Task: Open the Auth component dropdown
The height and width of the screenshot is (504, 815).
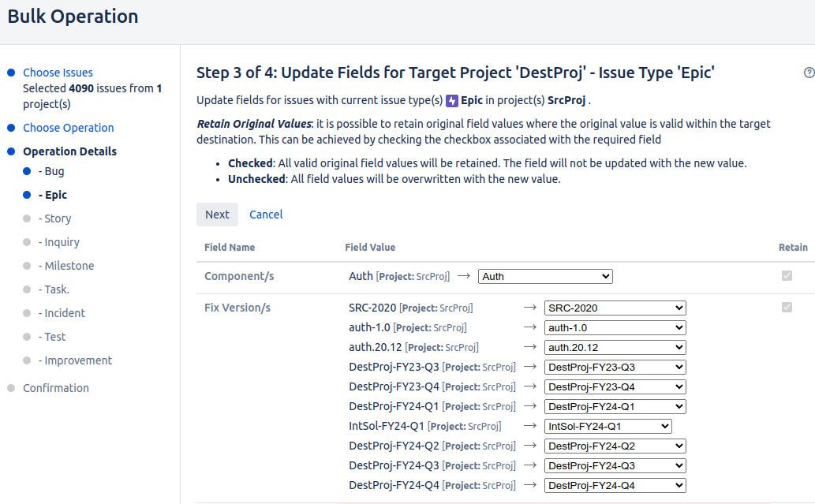Action: [x=545, y=276]
